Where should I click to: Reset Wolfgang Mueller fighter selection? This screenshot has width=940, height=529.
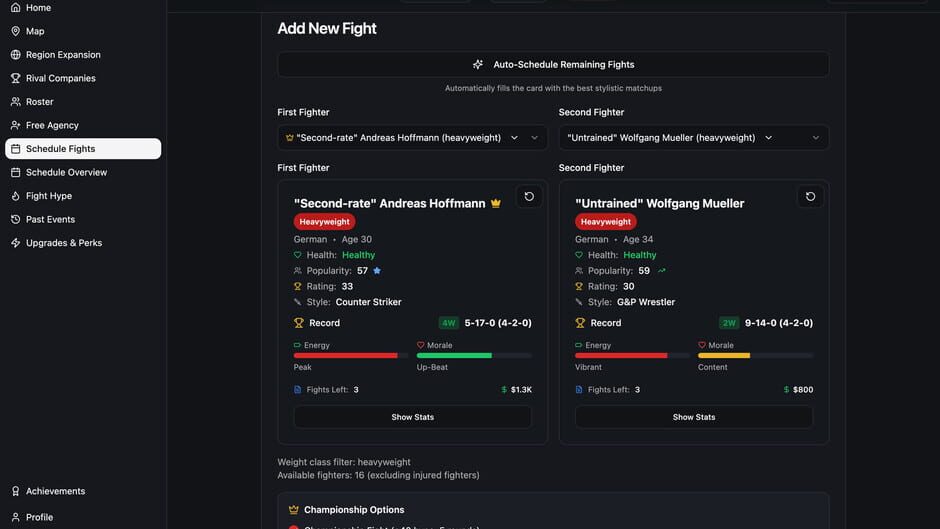click(810, 197)
